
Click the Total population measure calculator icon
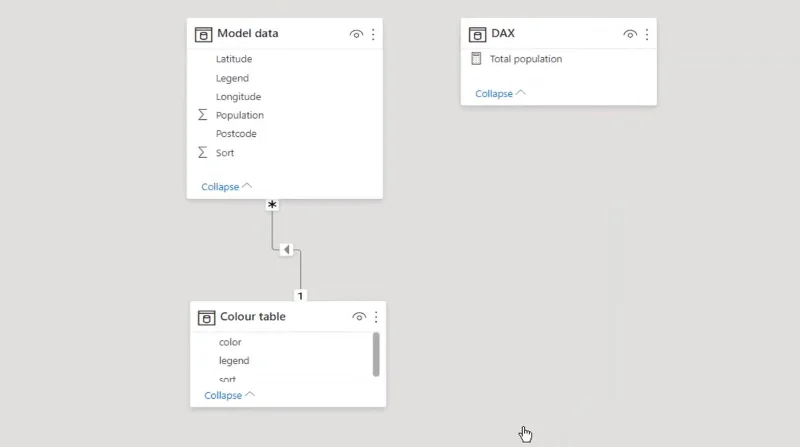click(476, 59)
